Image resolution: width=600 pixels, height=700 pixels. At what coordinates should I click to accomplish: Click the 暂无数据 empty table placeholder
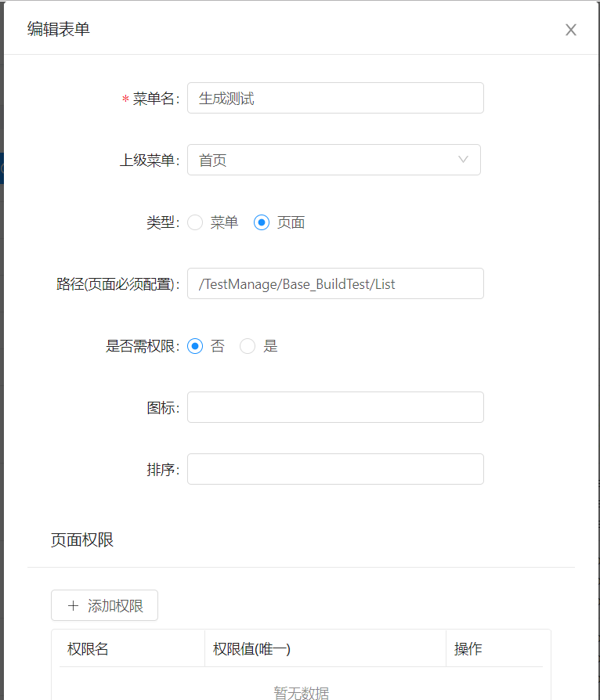(301, 693)
